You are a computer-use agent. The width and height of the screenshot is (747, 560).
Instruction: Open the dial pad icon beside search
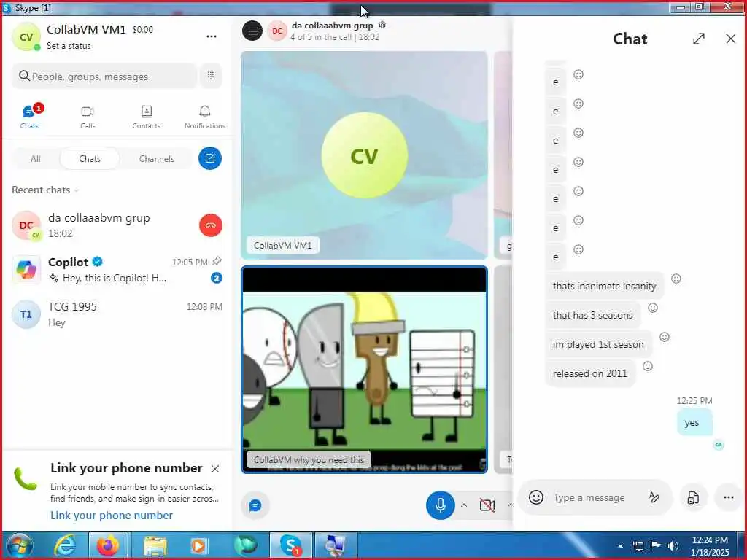pos(211,76)
